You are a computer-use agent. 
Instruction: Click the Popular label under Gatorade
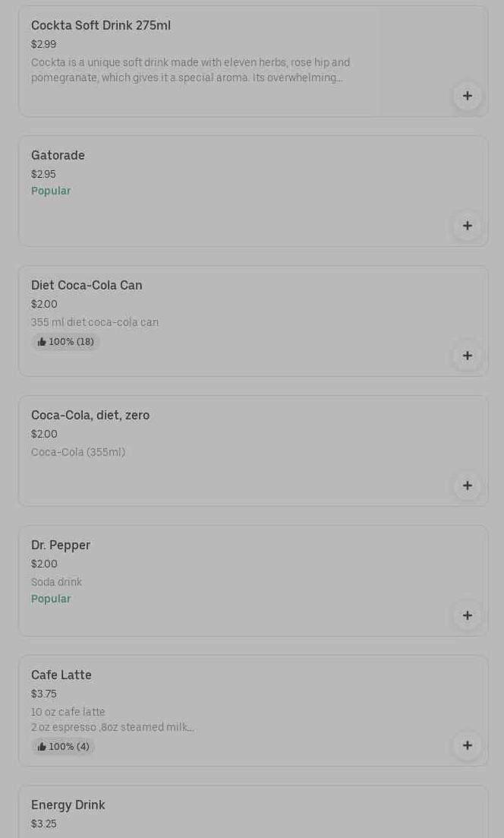pos(51,191)
